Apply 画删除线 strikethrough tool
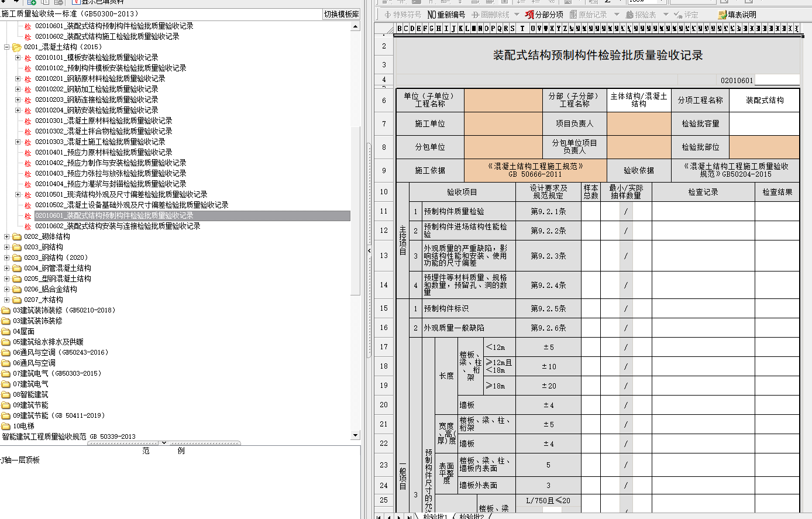The width and height of the screenshot is (812, 519). (x=490, y=15)
